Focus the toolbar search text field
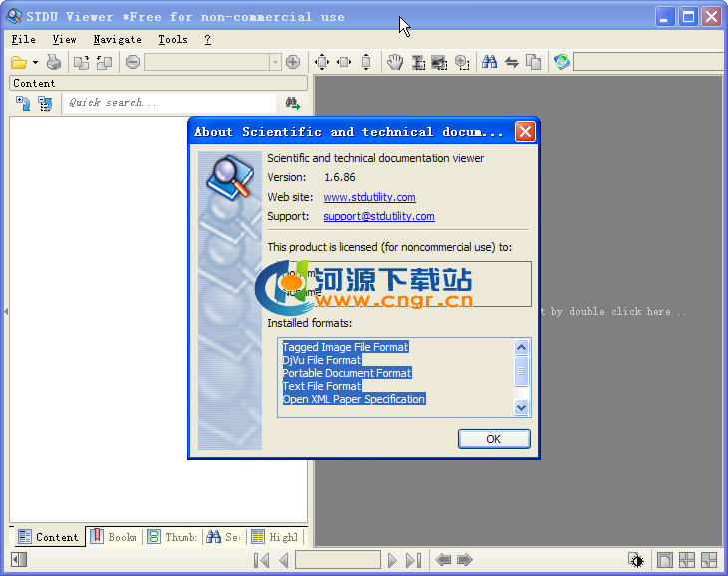The height and width of the screenshot is (576, 728). [x=650, y=62]
